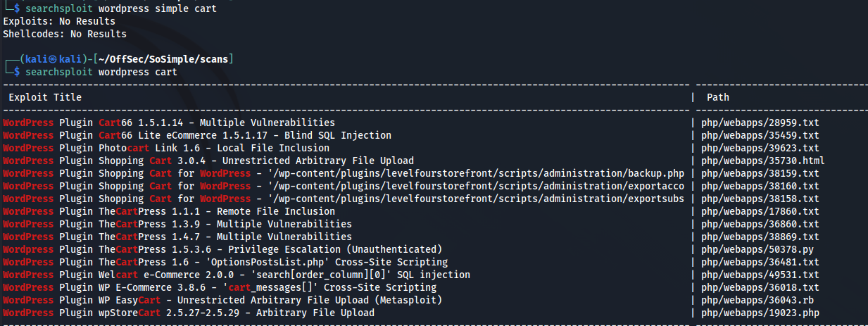
Task: Click the 'searchsploit wordpress cart' command
Action: coord(101,72)
